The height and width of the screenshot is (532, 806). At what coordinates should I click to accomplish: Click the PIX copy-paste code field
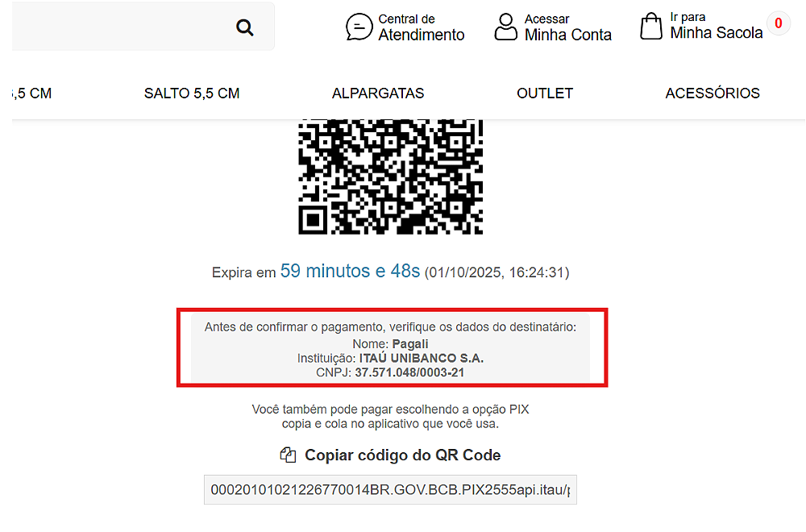pyautogui.click(x=390, y=490)
